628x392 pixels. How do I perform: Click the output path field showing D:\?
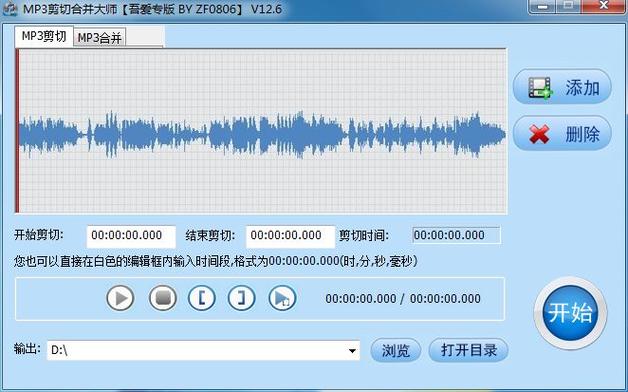[203, 351]
